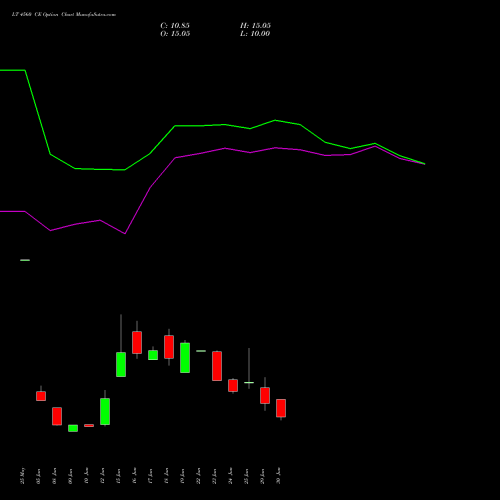Select the green candle with longest upper wick
This screenshot has height=500, width=500.
pyautogui.click(x=121, y=364)
